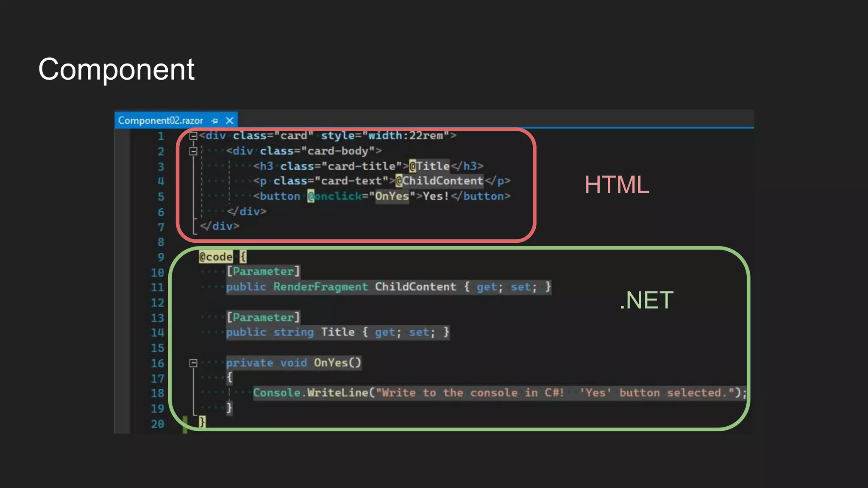Screen dimensions: 868x488
Task: Click line number 1 in the gutter
Action: click(x=161, y=136)
